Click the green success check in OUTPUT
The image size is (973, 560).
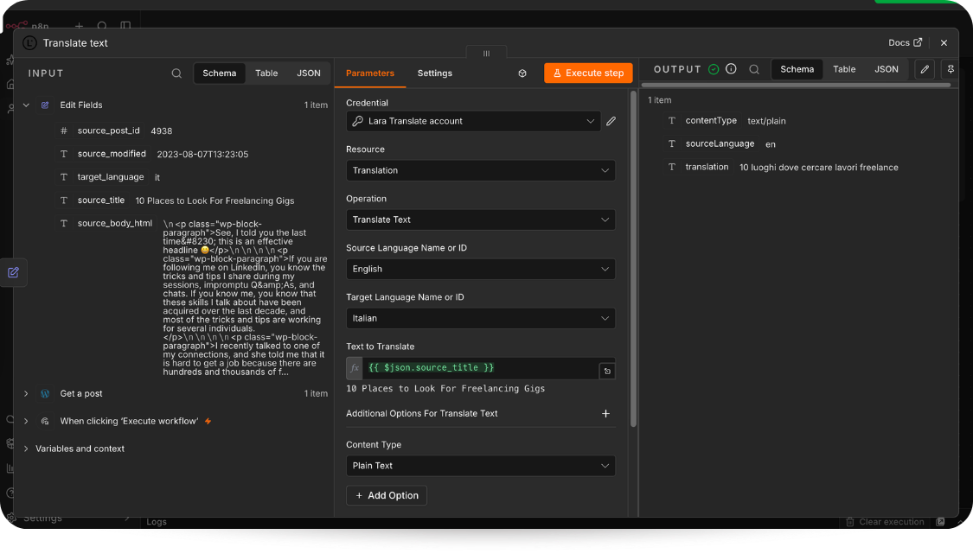click(714, 69)
